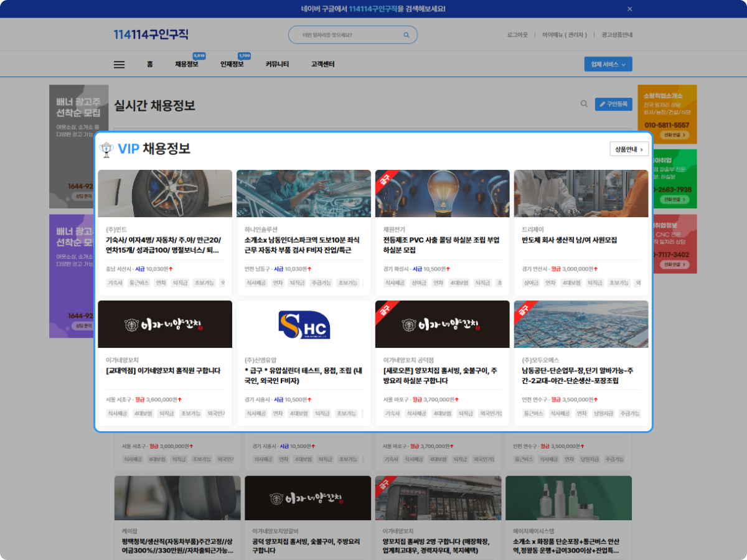Click 4대보험 tag on [교대역점] 이가네양꼬치 card
The height and width of the screenshot is (560, 747).
(143, 413)
